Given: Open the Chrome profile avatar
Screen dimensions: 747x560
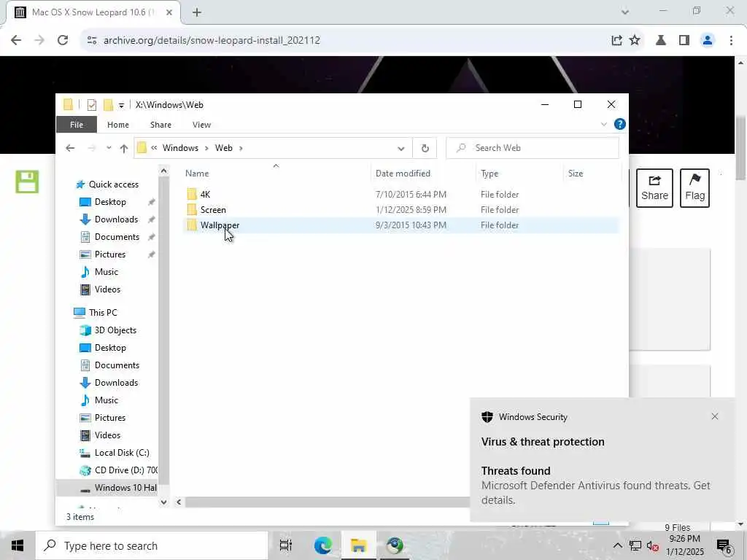Looking at the screenshot, I should [708, 40].
